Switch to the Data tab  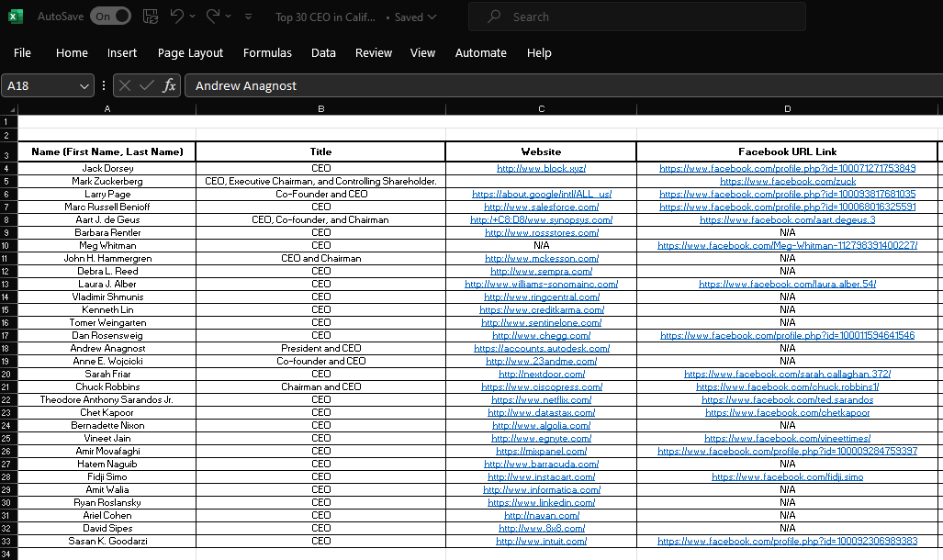[x=323, y=53]
